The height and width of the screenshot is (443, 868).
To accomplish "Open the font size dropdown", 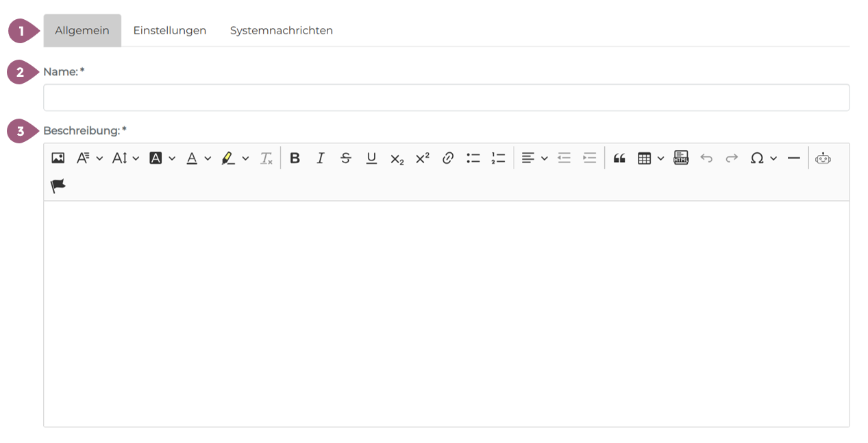I will pos(125,158).
